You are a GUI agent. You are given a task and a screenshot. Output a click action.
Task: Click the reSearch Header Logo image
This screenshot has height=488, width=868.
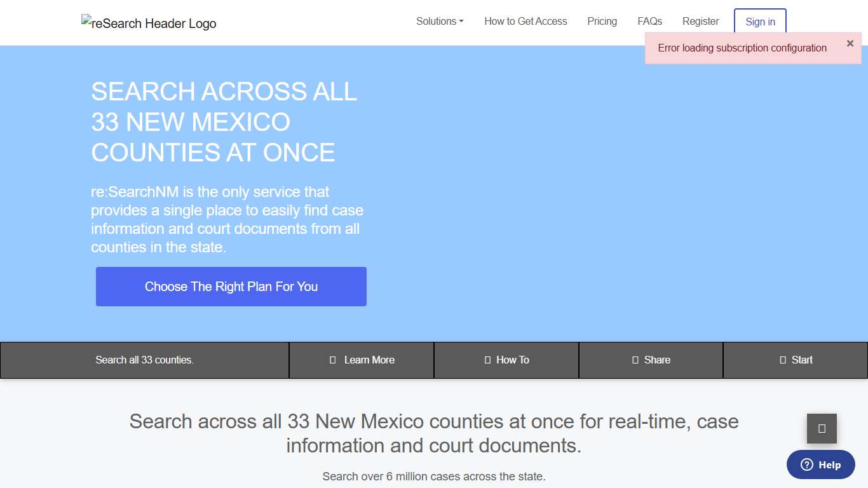click(149, 23)
